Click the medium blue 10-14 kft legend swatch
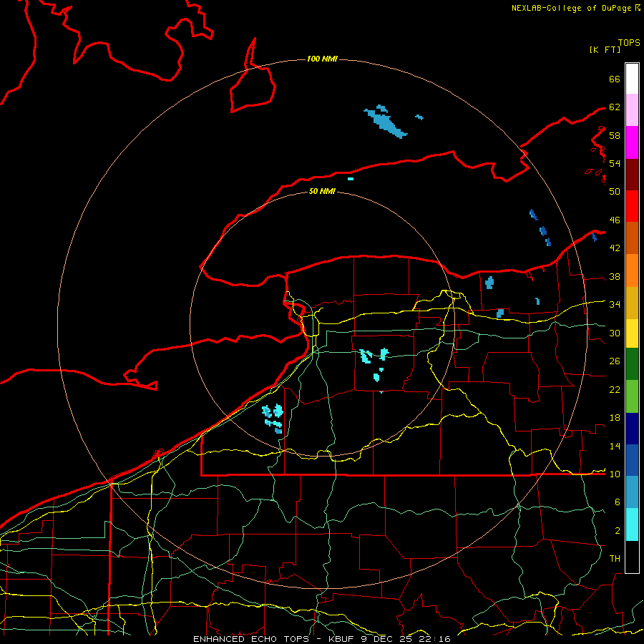The height and width of the screenshot is (644, 644). 632,460
